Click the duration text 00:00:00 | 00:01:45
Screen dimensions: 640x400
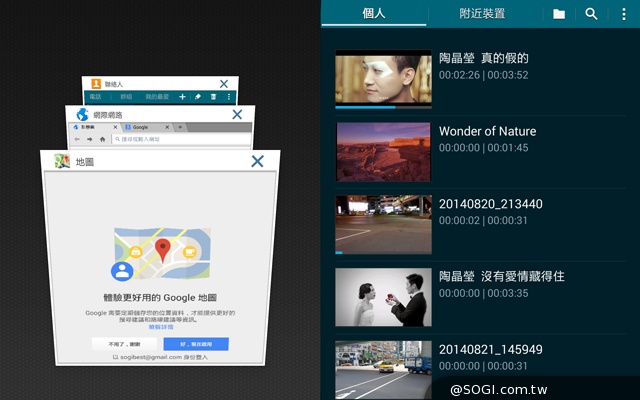point(484,148)
